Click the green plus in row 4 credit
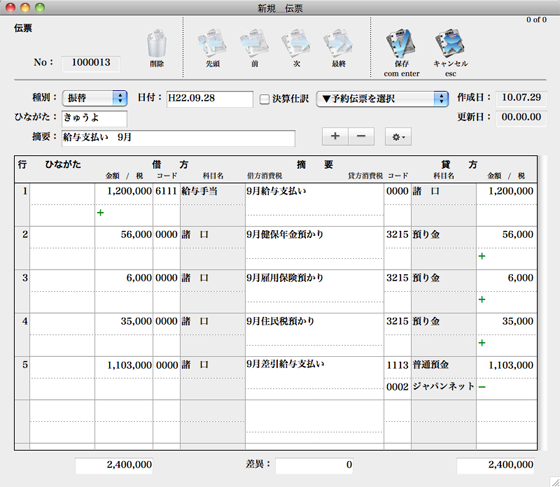This screenshot has width=560, height=487. coord(482,343)
